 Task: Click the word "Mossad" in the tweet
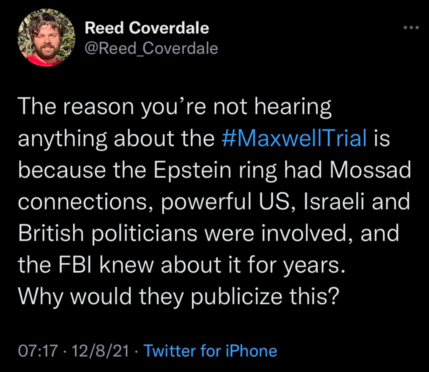[x=370, y=170]
